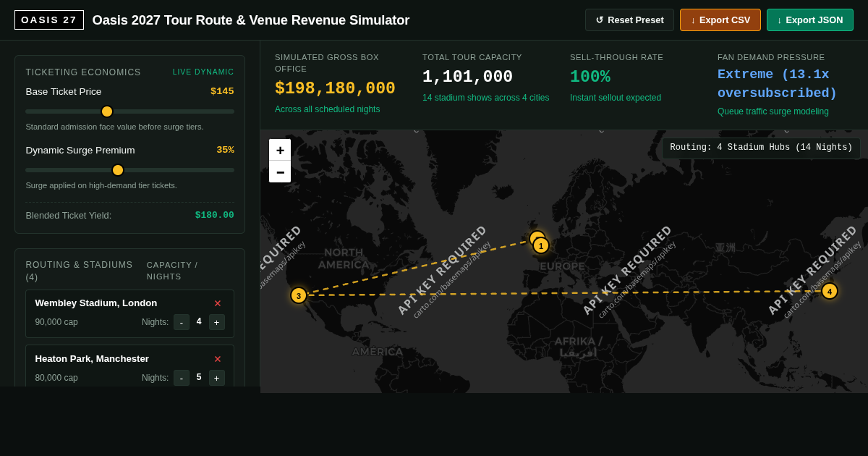The image size is (868, 456).
Task: Click the Ticketing Economics heading
Action: click(x=83, y=72)
